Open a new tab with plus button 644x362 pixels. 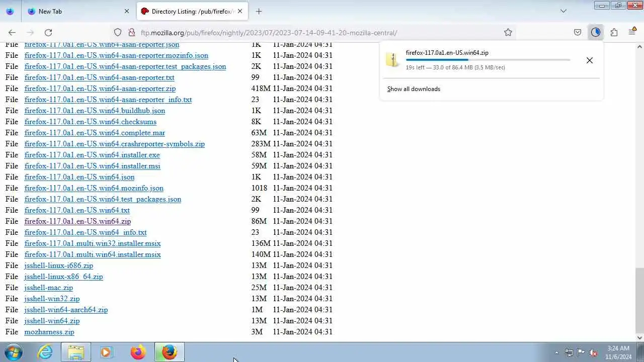259,11
